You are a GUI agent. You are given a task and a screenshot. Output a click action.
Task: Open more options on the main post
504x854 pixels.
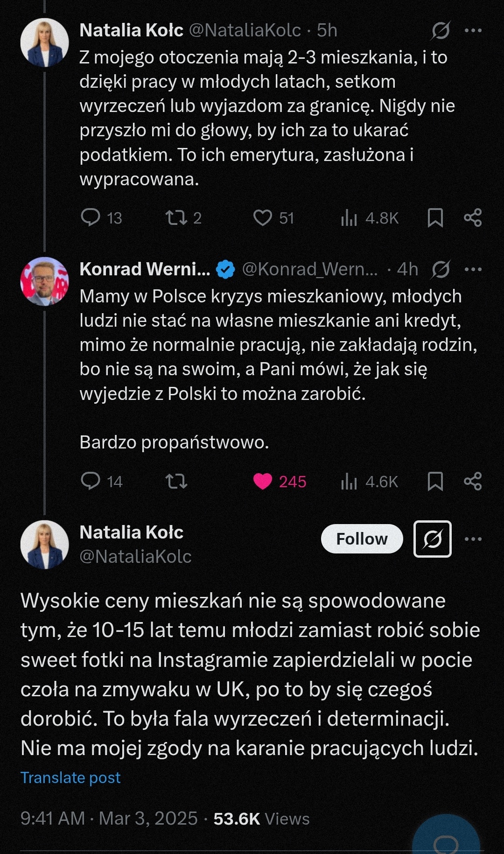click(473, 539)
